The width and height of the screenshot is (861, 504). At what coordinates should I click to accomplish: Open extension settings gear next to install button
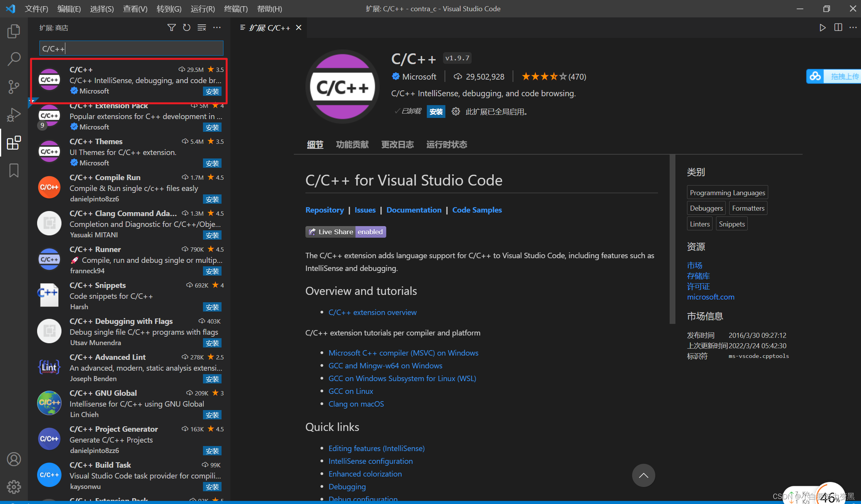[x=456, y=112]
